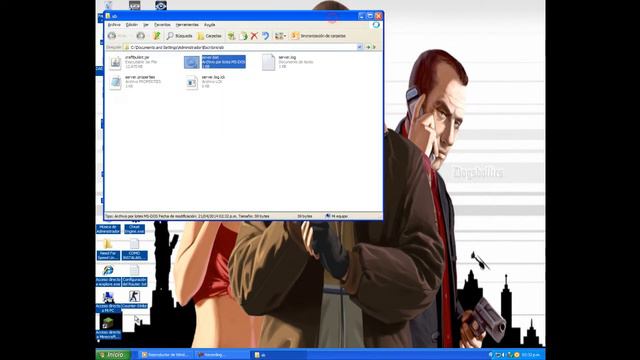The width and height of the screenshot is (640, 360).
Task: Close the sb Explorer window
Action: (x=378, y=16)
